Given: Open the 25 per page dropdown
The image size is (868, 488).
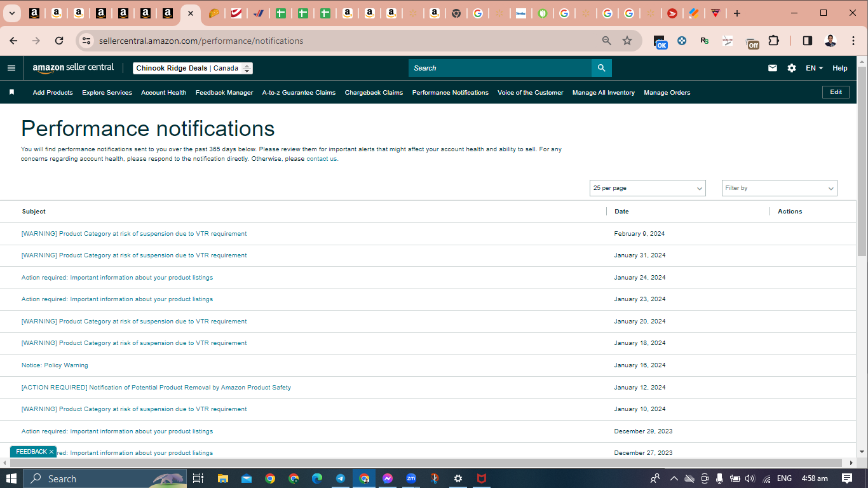Looking at the screenshot, I should 648,188.
